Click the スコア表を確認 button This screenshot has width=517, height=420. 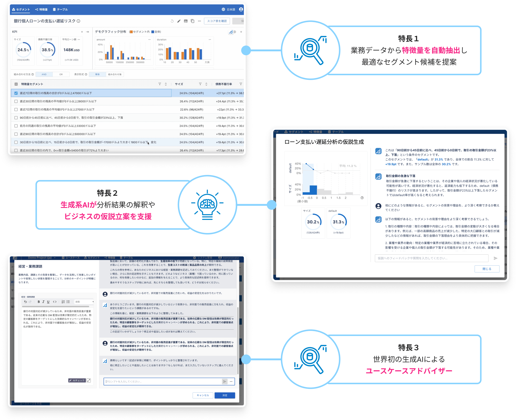(x=217, y=21)
